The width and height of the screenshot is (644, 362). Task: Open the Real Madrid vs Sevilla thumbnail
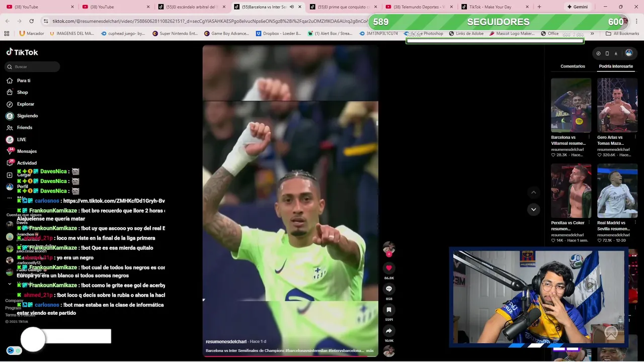point(617,191)
